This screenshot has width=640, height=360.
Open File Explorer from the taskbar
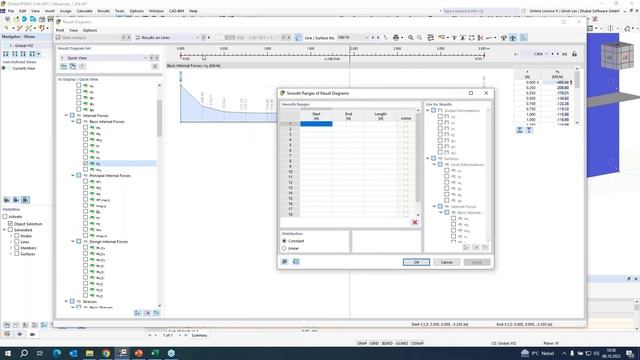click(89, 353)
